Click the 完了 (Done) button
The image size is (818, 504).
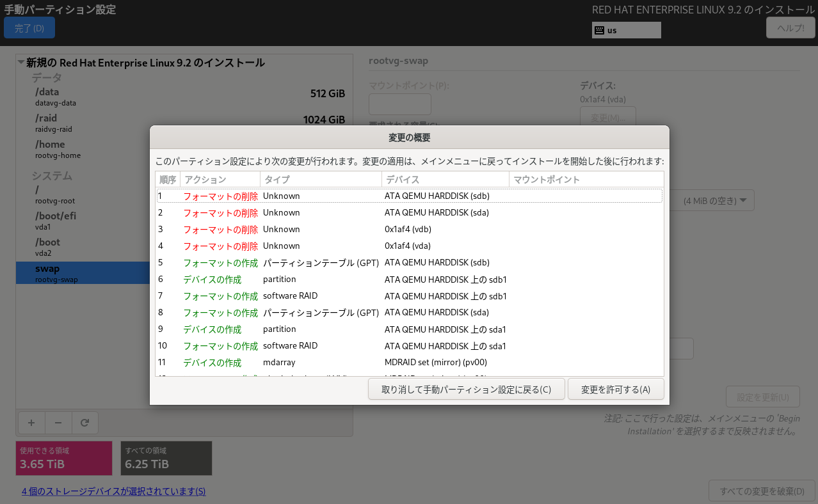(x=29, y=28)
